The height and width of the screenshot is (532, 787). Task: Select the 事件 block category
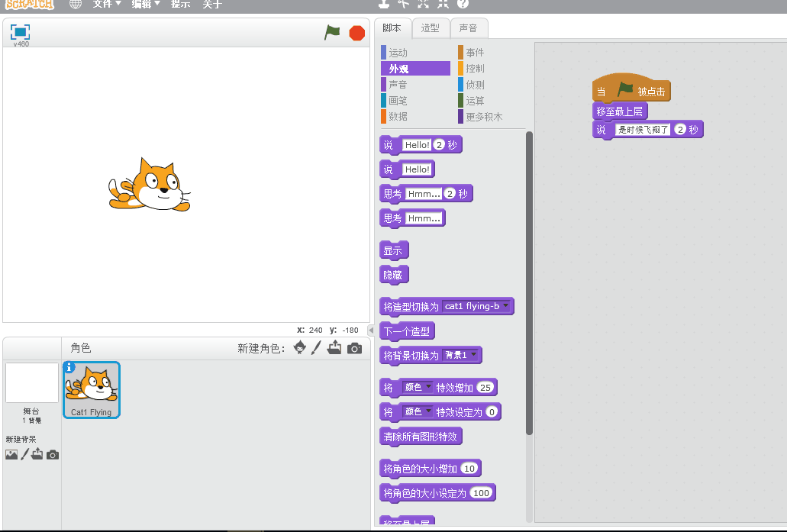pyautogui.click(x=491, y=53)
